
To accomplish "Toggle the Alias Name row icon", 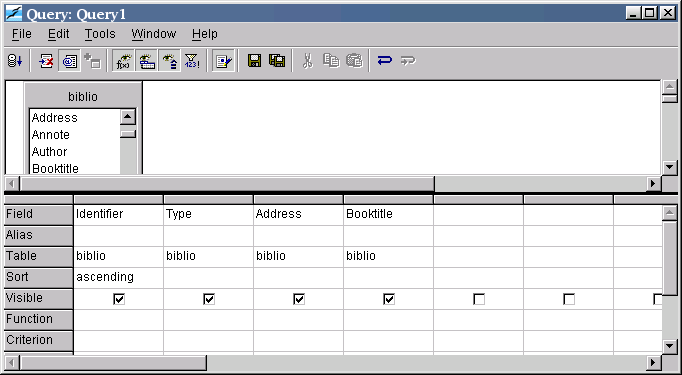I will click(170, 60).
